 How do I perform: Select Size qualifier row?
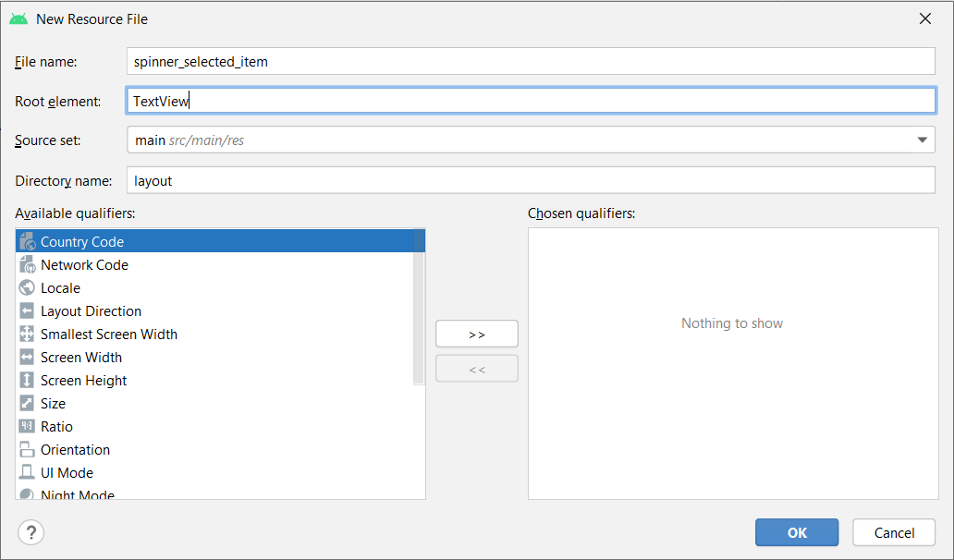coord(220,403)
